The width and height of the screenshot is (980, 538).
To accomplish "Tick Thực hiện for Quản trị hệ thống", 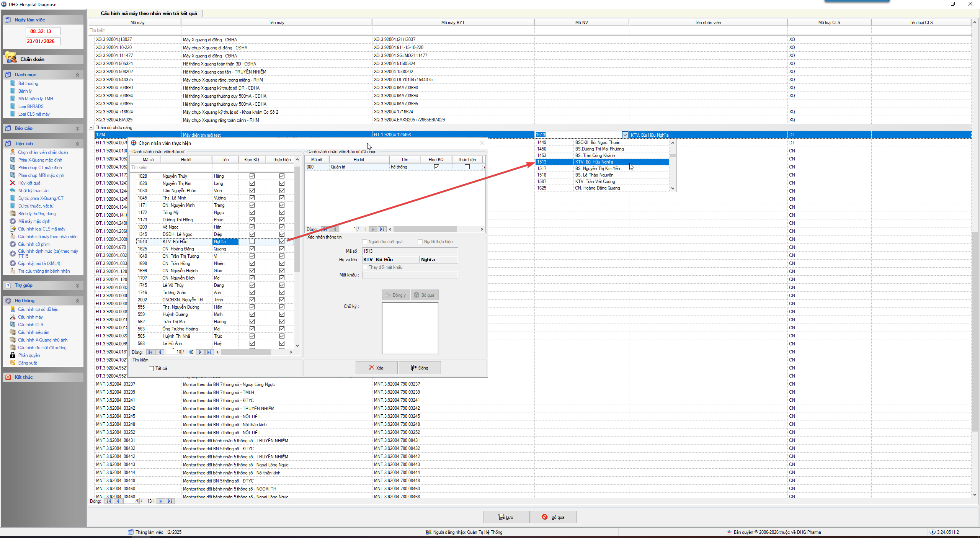I will 467,167.
